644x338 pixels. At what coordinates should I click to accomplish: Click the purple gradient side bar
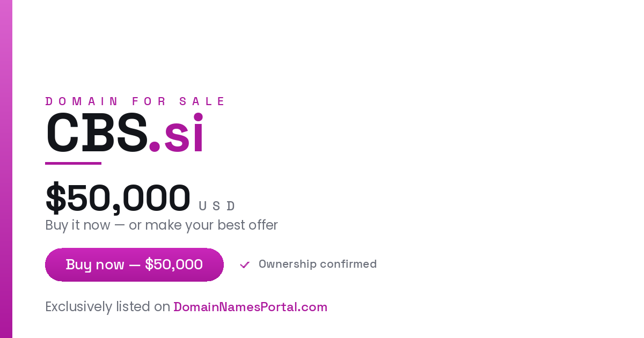(x=6, y=169)
